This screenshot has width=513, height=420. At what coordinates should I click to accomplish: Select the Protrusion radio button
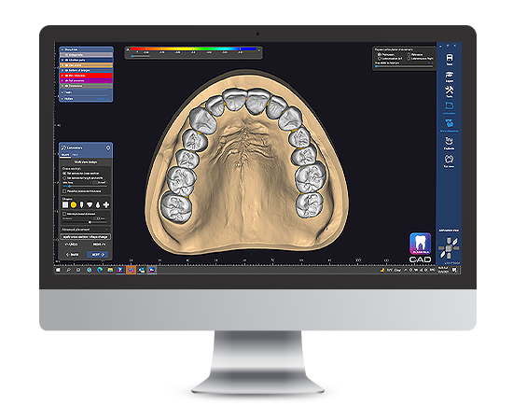(x=380, y=54)
